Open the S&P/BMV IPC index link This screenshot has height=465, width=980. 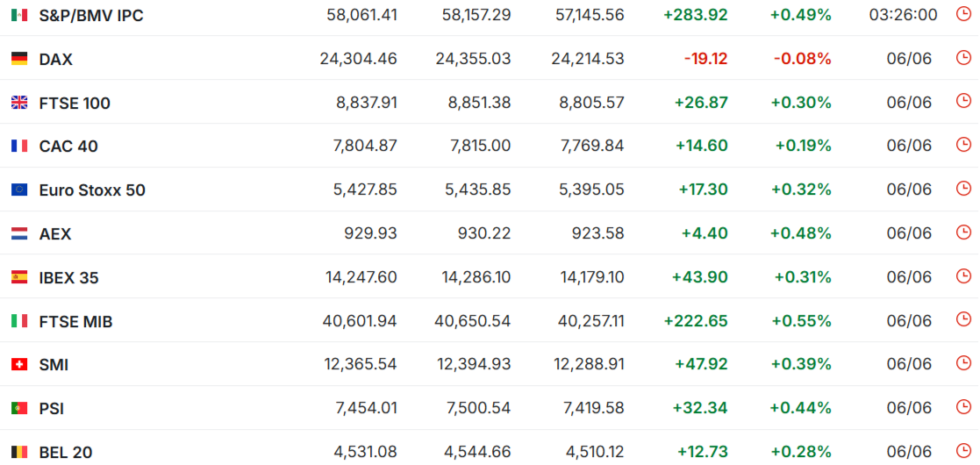[x=91, y=16]
